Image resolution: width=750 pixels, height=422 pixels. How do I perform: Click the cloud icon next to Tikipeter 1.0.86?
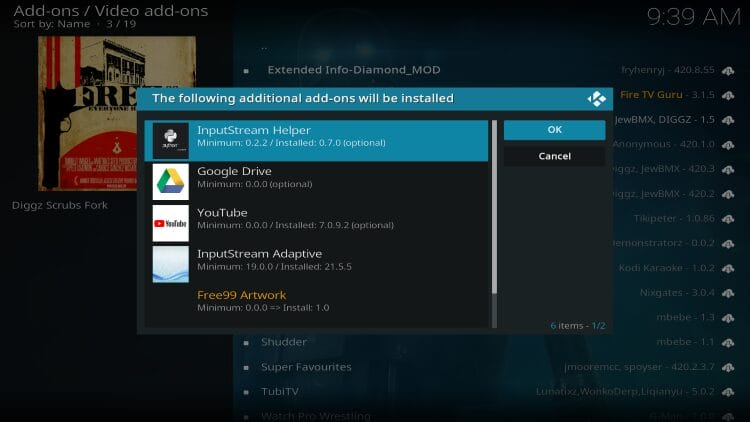pyautogui.click(x=728, y=219)
